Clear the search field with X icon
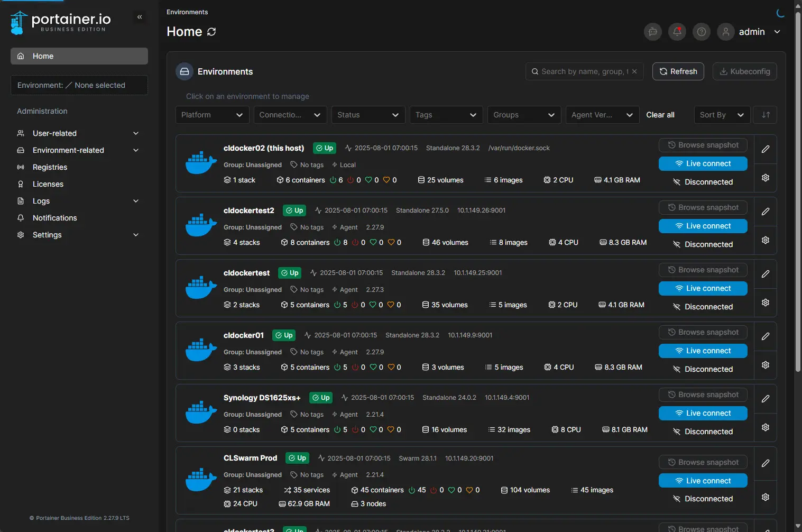 tap(634, 71)
